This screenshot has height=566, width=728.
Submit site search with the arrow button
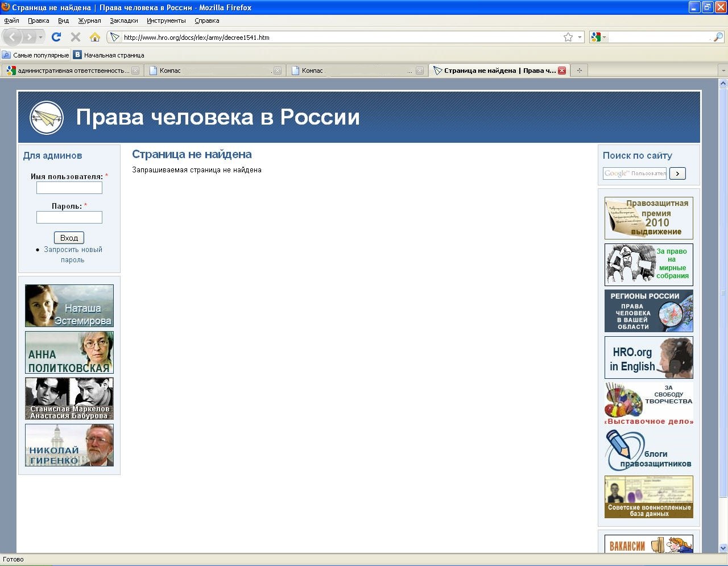click(x=677, y=173)
